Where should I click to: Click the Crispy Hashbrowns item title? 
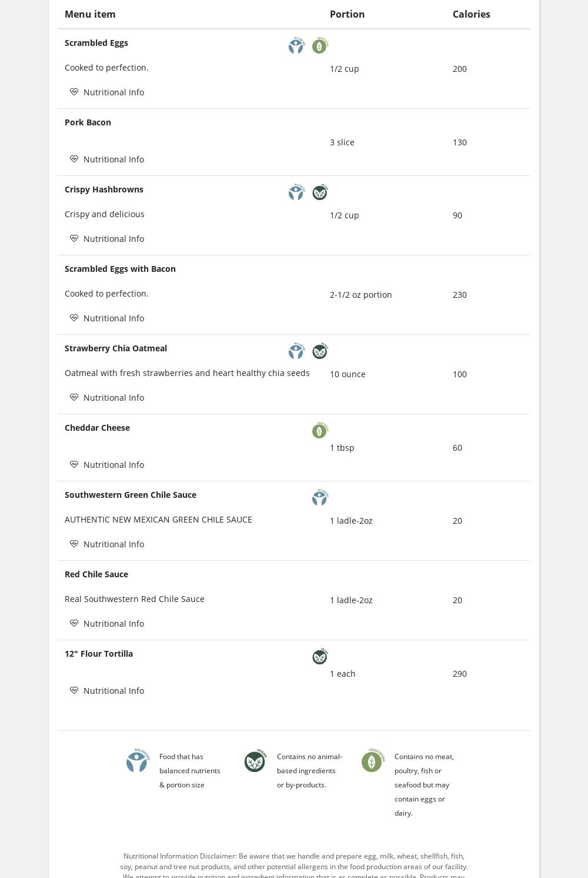click(104, 189)
